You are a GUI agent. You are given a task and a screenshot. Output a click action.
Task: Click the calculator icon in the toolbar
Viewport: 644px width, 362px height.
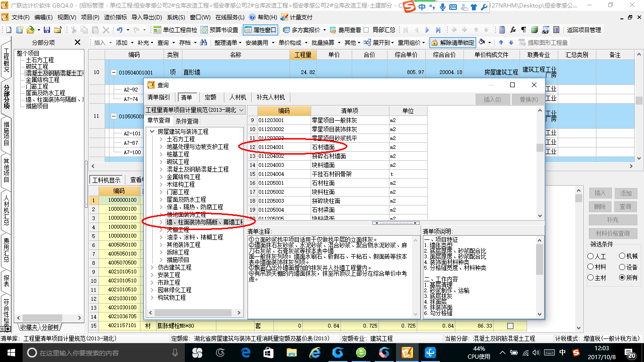tap(502, 30)
